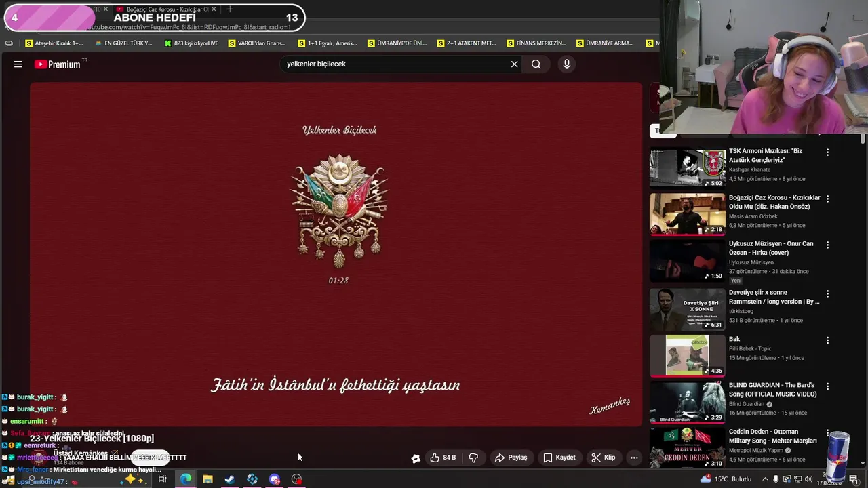
Task: Clear the search box with the X
Action: point(514,64)
